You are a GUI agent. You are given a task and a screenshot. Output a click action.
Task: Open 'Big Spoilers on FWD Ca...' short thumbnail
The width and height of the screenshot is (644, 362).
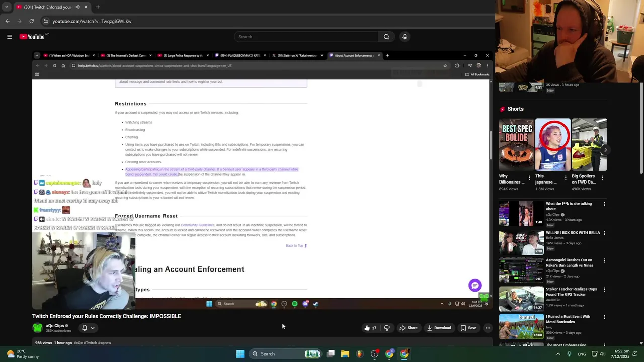(589, 145)
